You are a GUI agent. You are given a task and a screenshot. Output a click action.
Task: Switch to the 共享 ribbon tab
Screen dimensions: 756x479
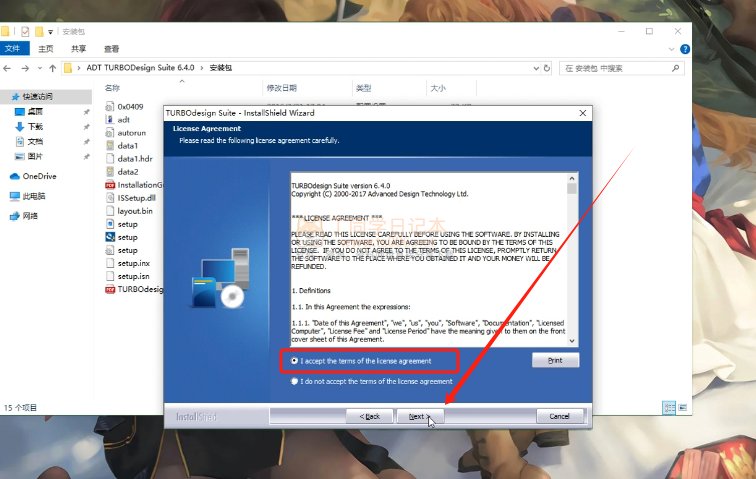79,49
